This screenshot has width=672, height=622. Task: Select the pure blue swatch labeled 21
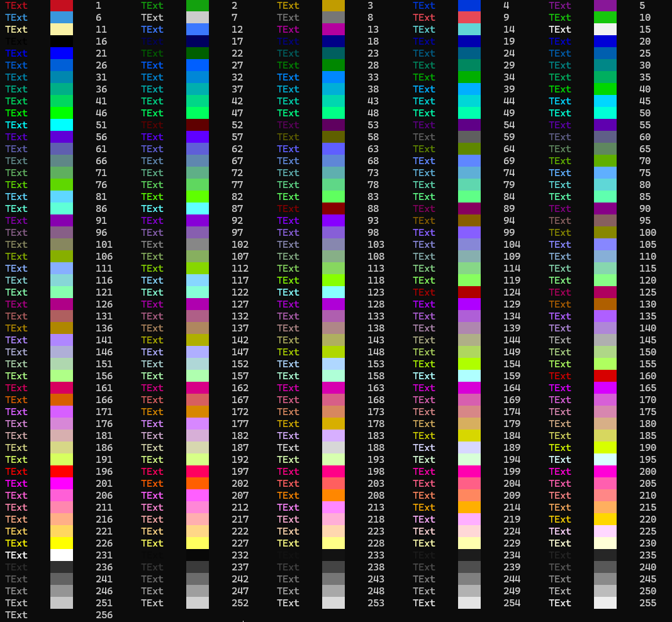(61, 53)
